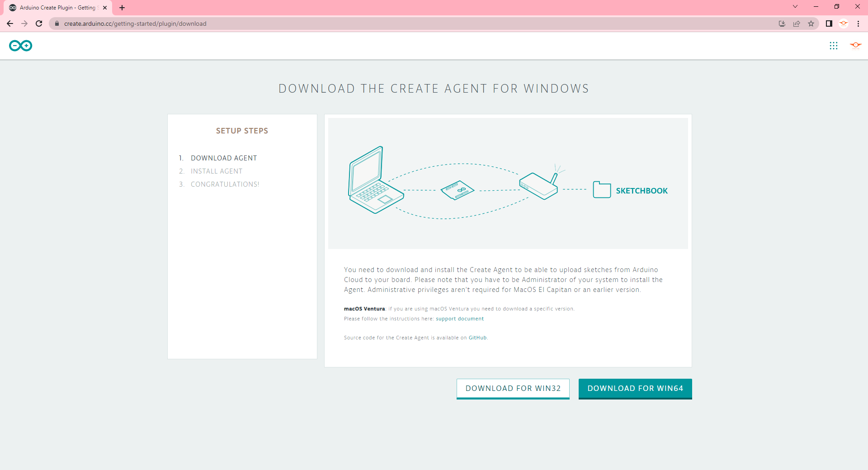The width and height of the screenshot is (868, 470).
Task: Open the Chrome three-dot menu
Action: point(858,23)
